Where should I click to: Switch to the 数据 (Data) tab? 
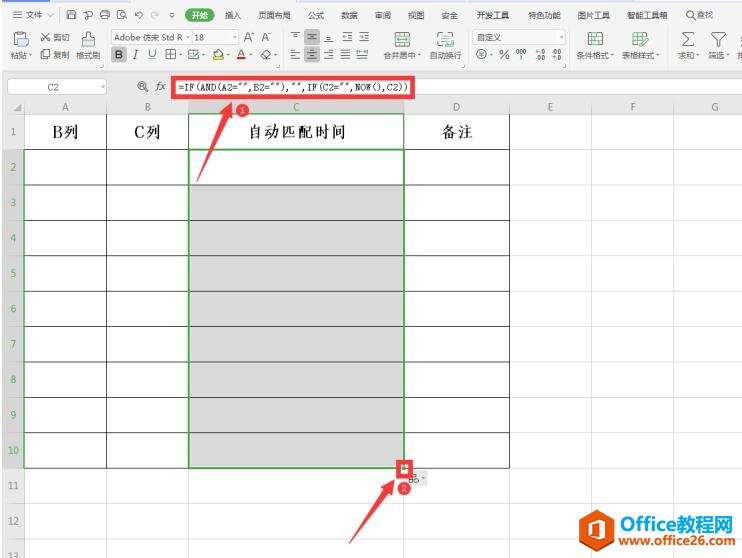(349, 16)
